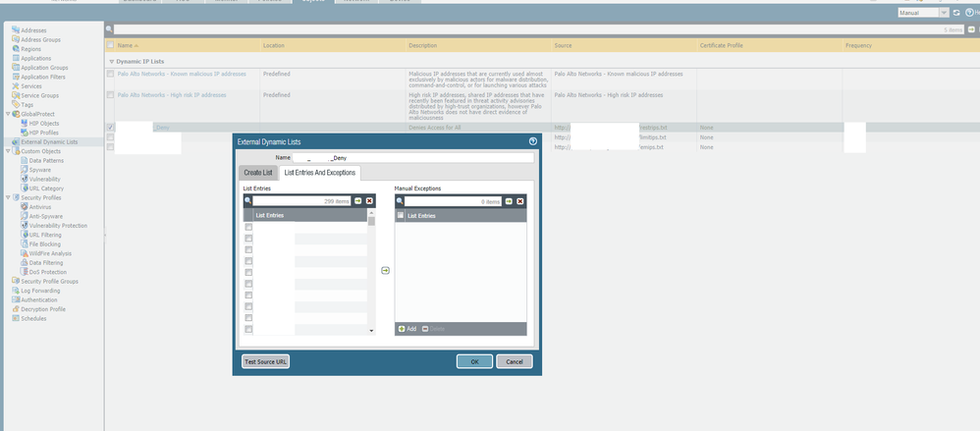Apply the Manual Exceptions filter arrow
Screen dimensions: 980x431
tap(509, 201)
